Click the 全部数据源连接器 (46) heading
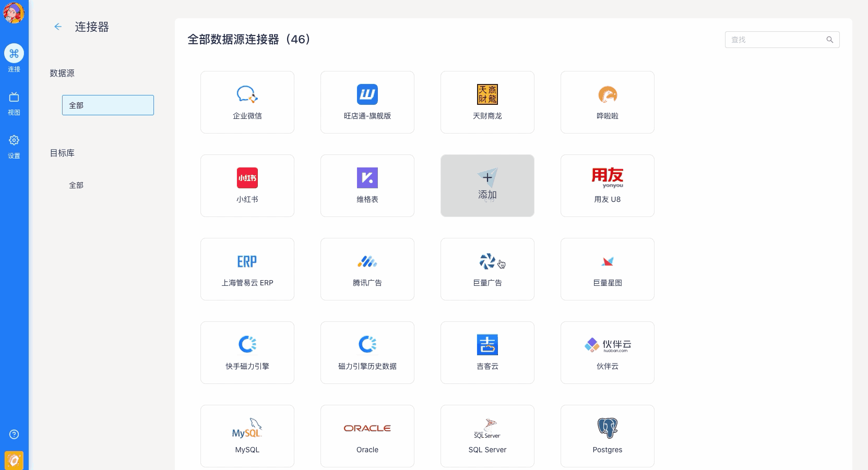The image size is (868, 470). click(x=249, y=40)
